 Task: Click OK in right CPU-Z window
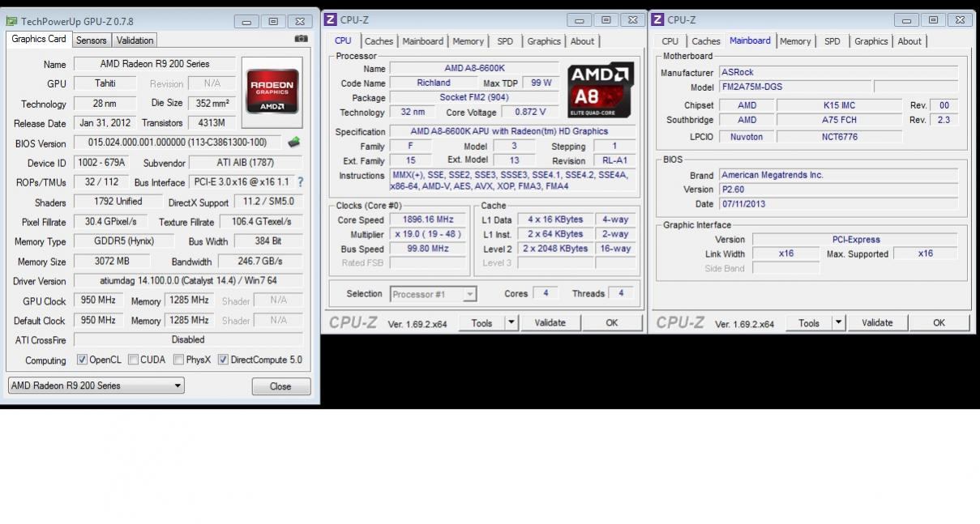[x=939, y=322]
